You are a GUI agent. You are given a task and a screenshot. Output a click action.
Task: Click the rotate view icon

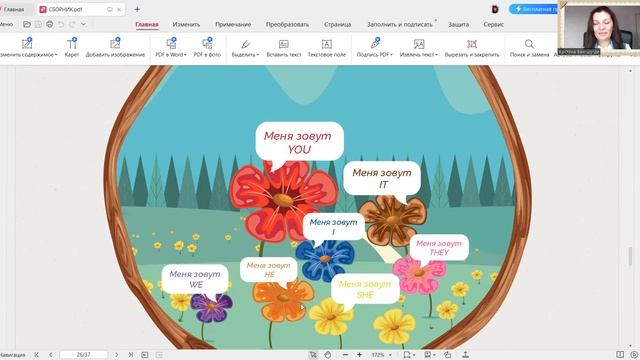448,355
